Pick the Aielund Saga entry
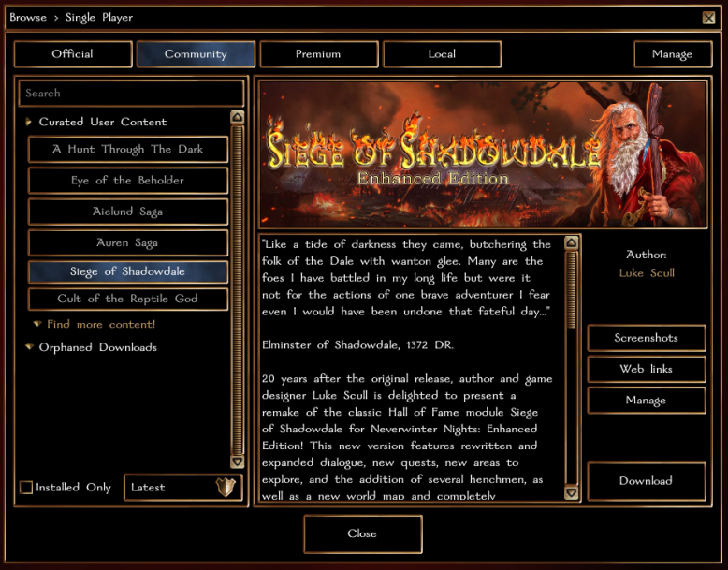Screen dimensions: 728x570 click(127, 212)
